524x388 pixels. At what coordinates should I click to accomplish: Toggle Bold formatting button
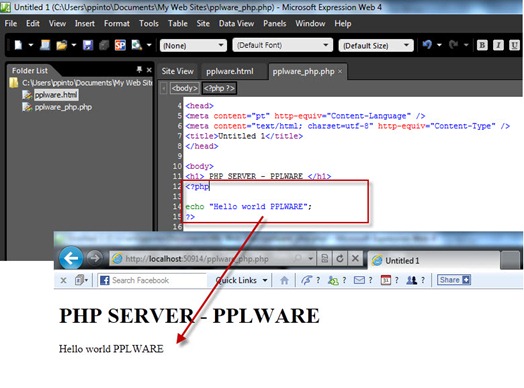point(482,45)
